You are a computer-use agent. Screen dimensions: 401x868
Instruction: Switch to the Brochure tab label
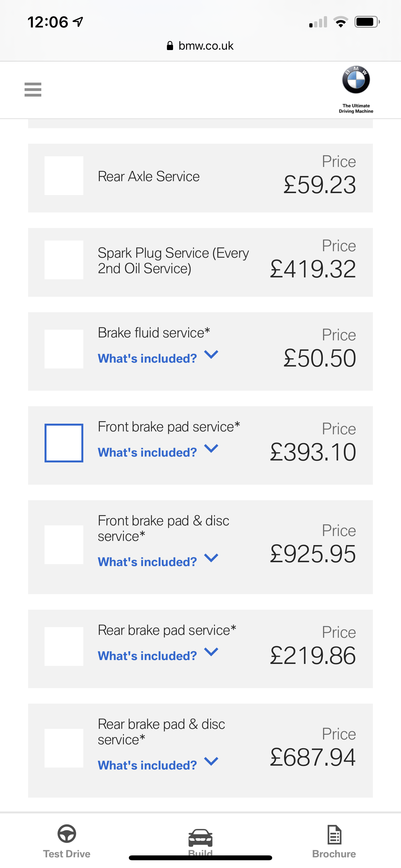tap(334, 854)
